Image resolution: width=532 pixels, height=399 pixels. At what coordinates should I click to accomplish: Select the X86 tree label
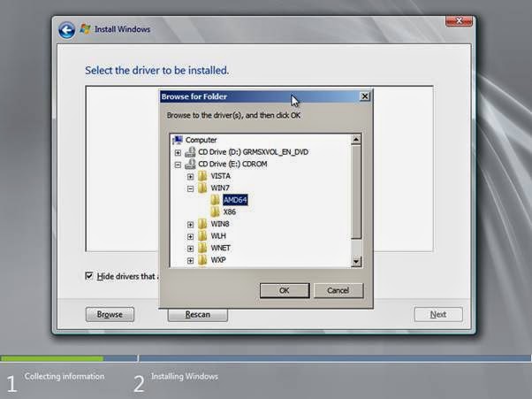(230, 212)
